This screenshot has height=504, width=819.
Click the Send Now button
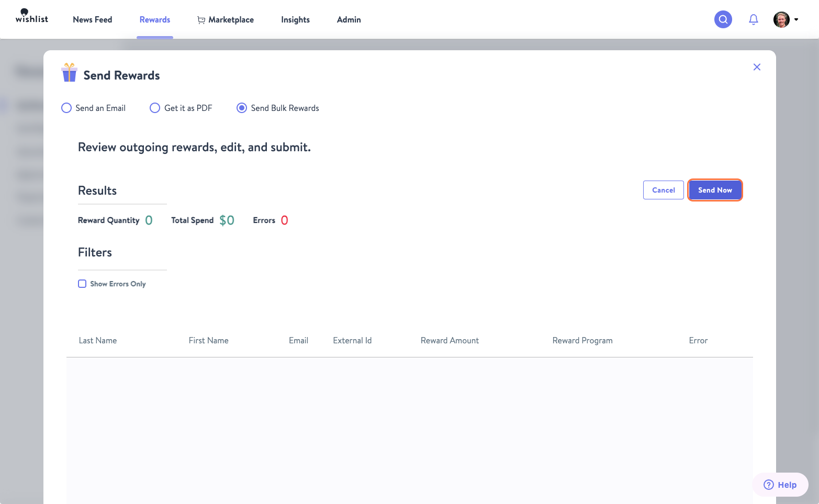715,190
